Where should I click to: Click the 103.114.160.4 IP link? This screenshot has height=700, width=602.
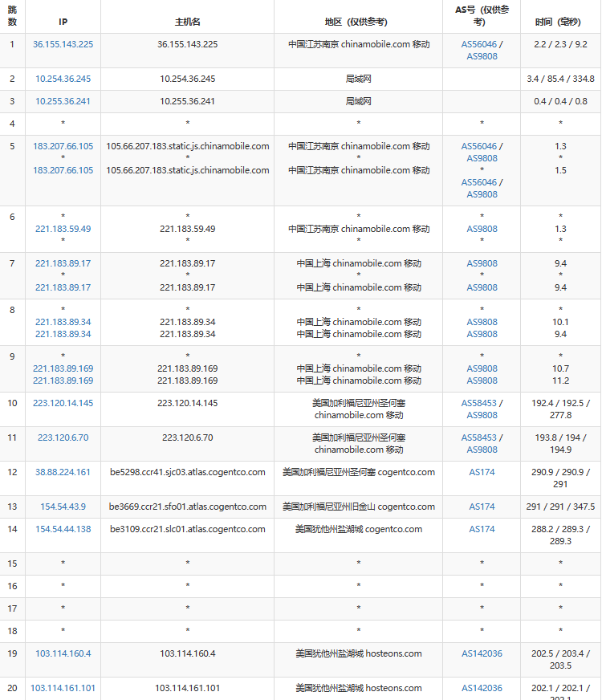tap(63, 653)
